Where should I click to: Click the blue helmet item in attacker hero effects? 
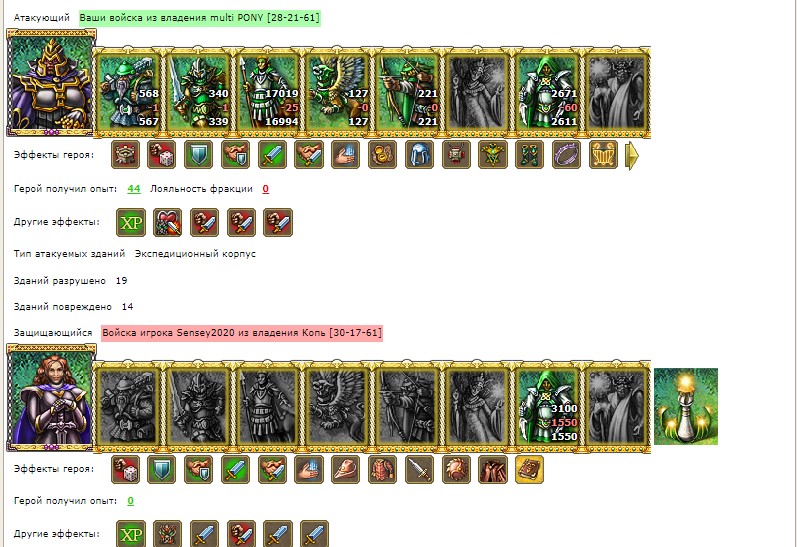click(x=419, y=155)
